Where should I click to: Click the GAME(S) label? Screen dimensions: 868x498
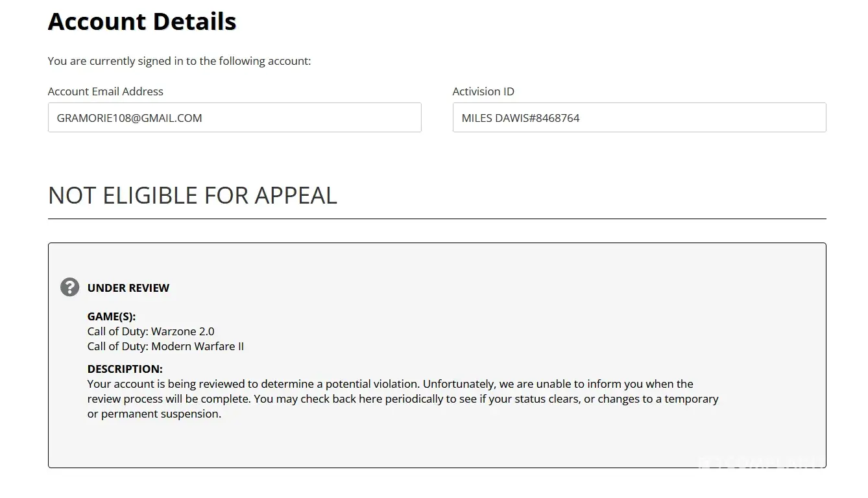point(112,316)
